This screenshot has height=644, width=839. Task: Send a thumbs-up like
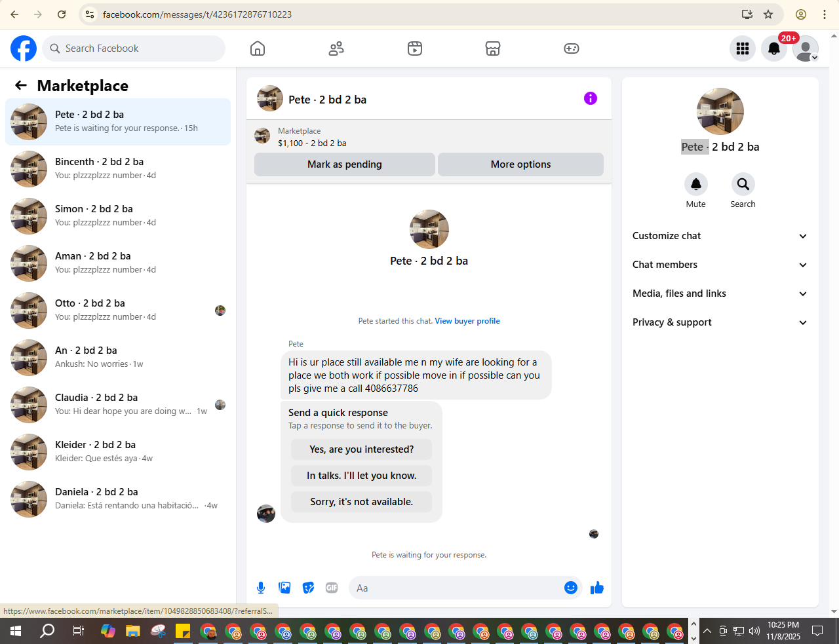point(597,588)
